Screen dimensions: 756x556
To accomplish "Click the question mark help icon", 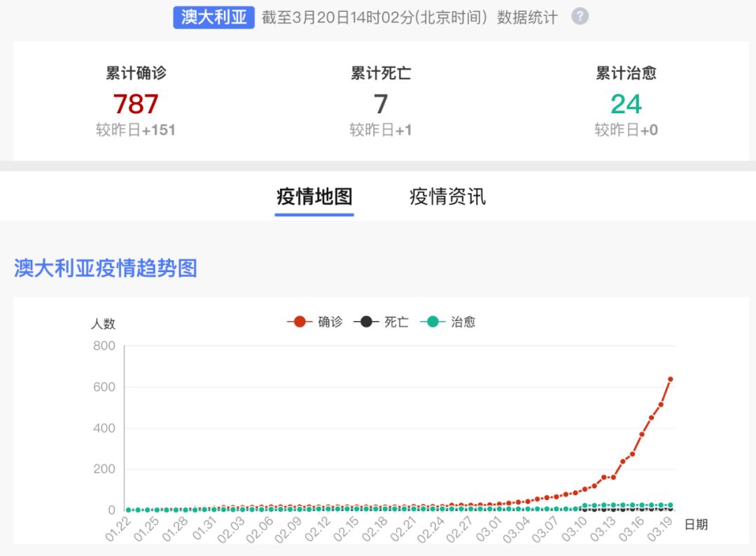I will point(580,17).
